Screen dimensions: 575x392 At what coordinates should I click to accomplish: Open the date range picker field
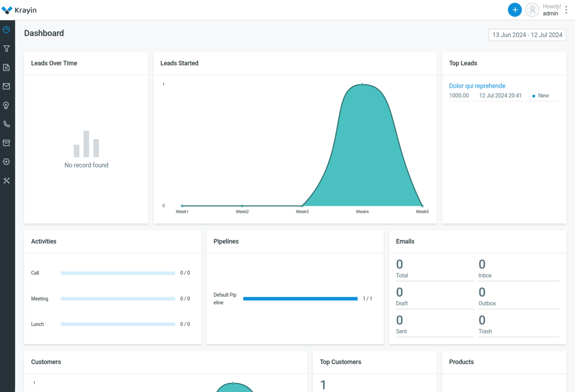[527, 35]
